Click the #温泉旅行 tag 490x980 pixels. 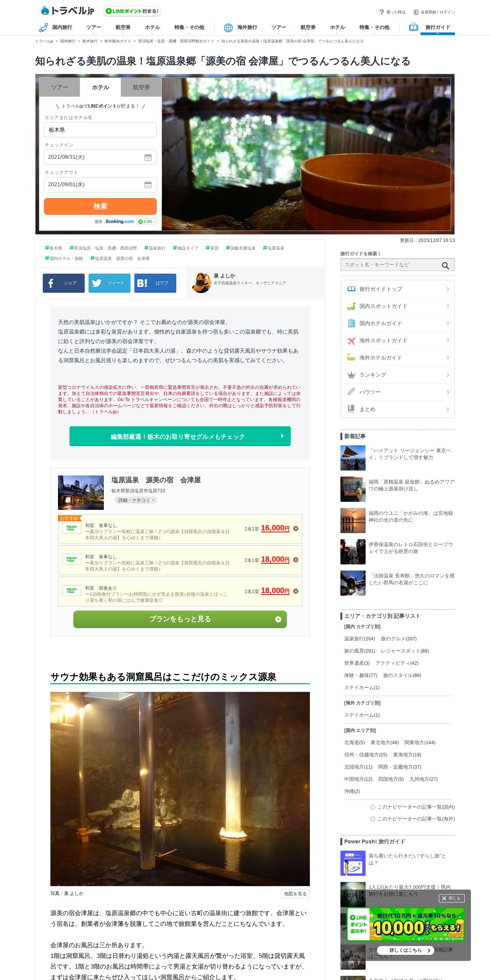click(155, 248)
